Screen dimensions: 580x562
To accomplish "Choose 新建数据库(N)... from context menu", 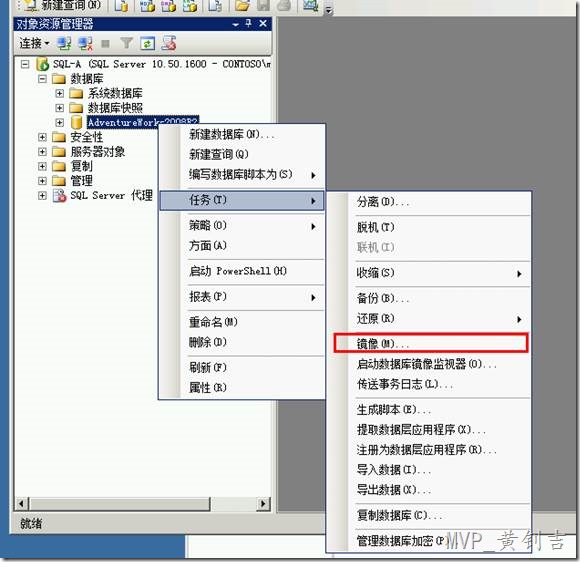I will coord(242,134).
